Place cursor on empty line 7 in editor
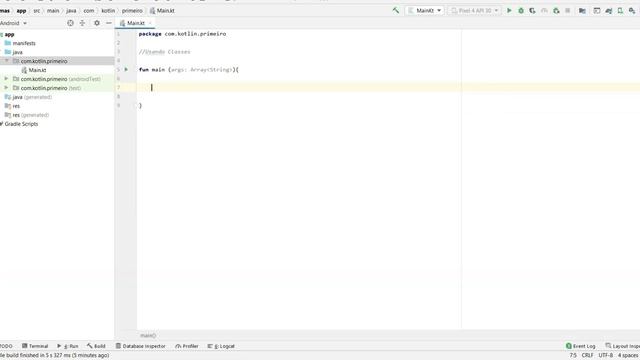The height and width of the screenshot is (360, 640). 388,87
